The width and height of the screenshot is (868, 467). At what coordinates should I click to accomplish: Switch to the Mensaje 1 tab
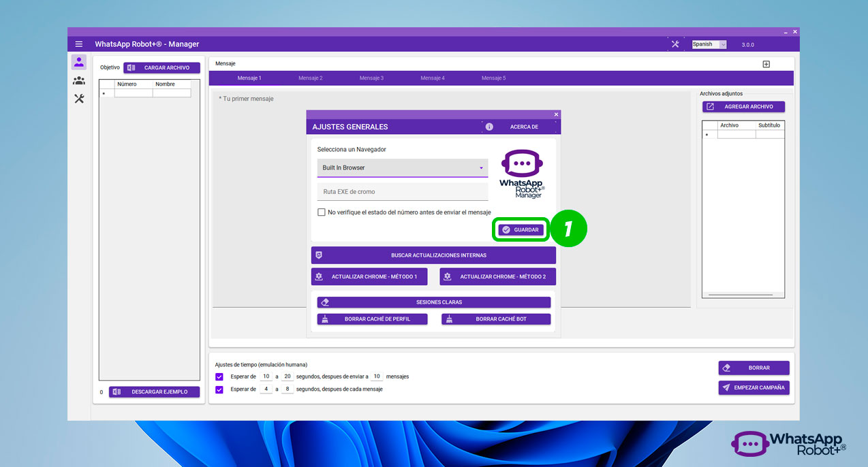point(249,78)
